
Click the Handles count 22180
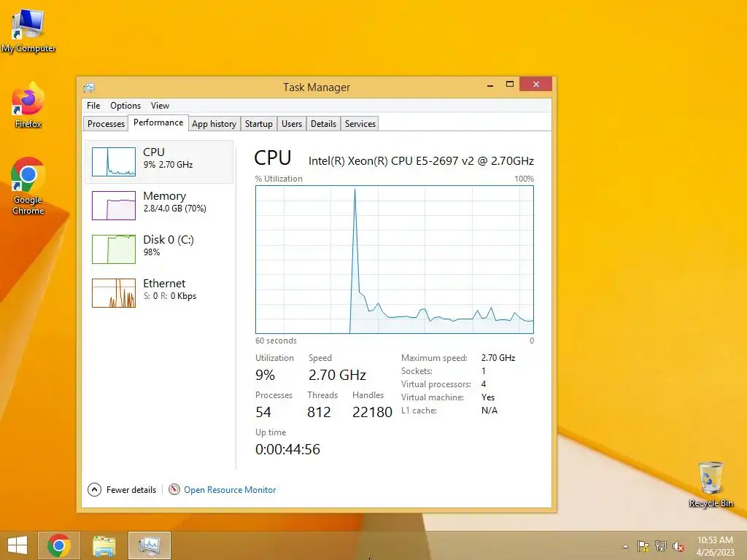click(x=372, y=413)
